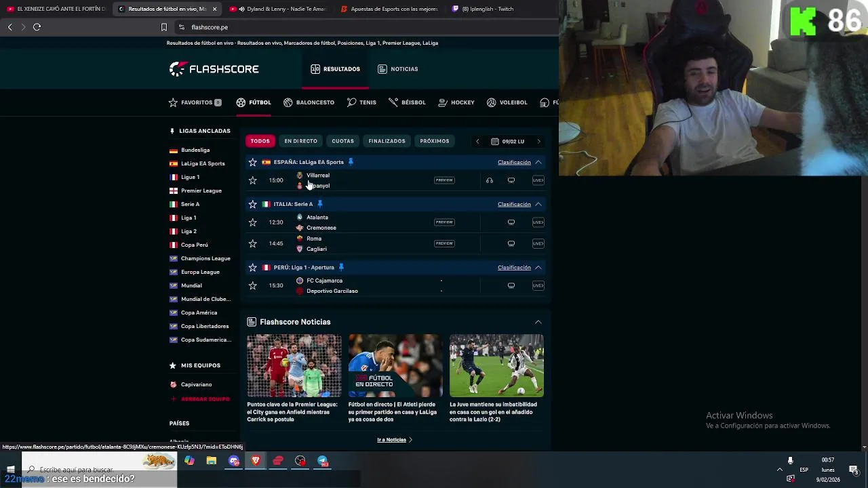Open Telegram from the taskbar

click(323, 461)
